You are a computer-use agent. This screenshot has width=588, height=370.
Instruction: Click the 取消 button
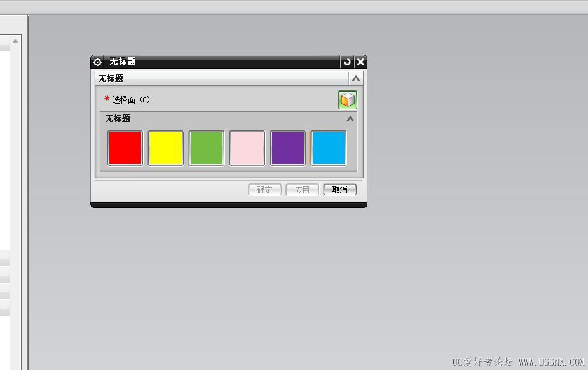pyautogui.click(x=339, y=189)
